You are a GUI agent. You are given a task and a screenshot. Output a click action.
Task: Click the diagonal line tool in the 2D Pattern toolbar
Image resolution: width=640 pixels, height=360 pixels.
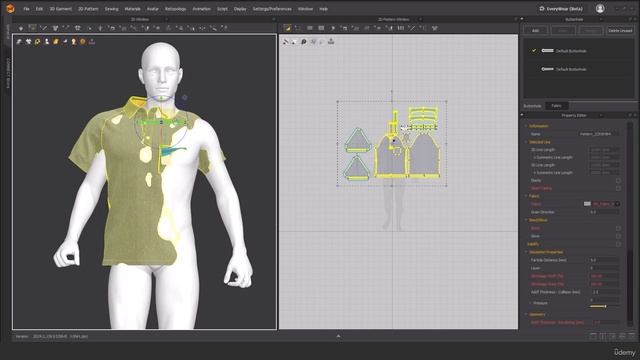(x=412, y=28)
